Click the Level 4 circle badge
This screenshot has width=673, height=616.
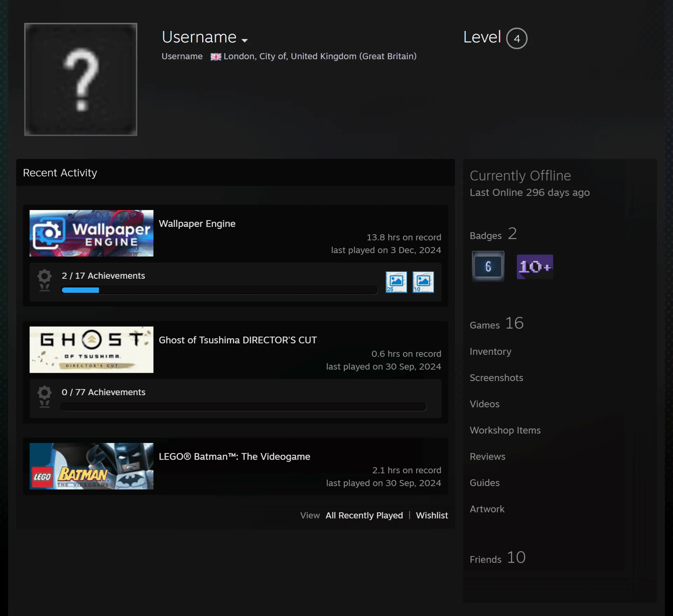tap(517, 38)
